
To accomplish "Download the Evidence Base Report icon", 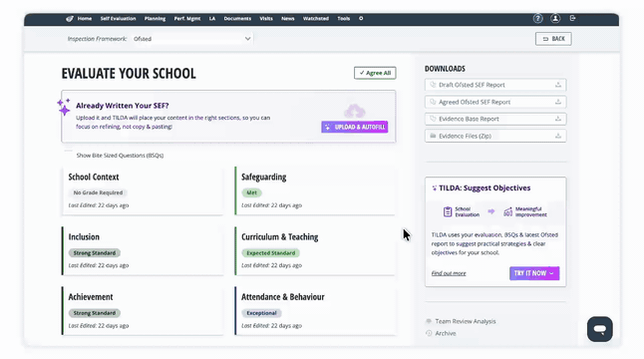I will click(x=558, y=119).
